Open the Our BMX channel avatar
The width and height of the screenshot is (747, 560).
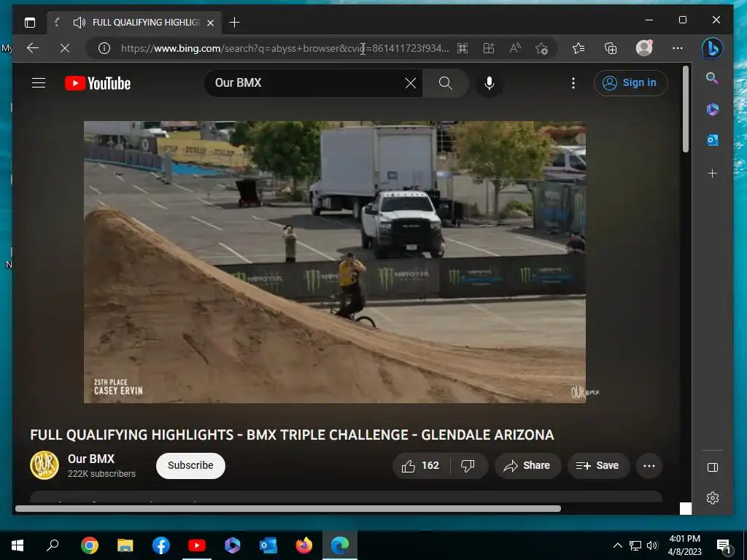[44, 465]
